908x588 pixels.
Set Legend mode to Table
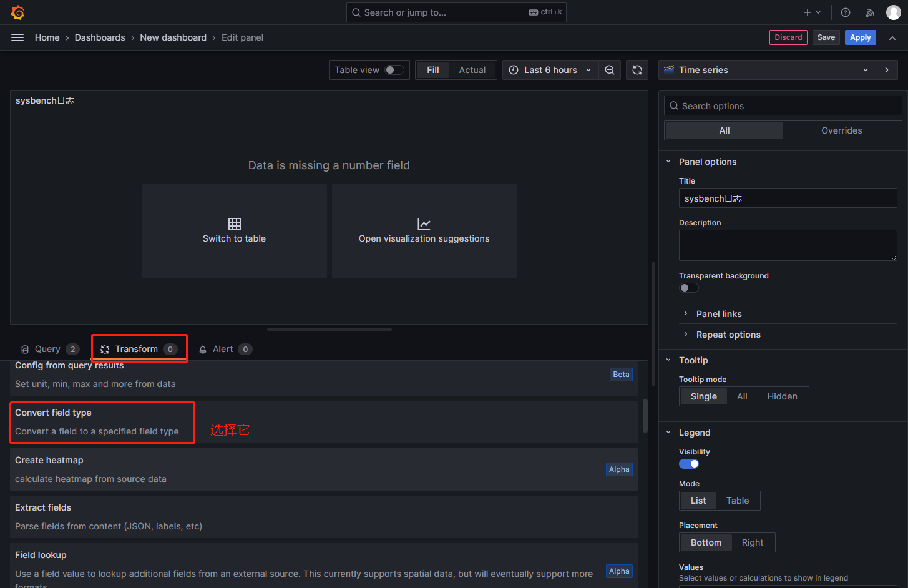pyautogui.click(x=738, y=501)
